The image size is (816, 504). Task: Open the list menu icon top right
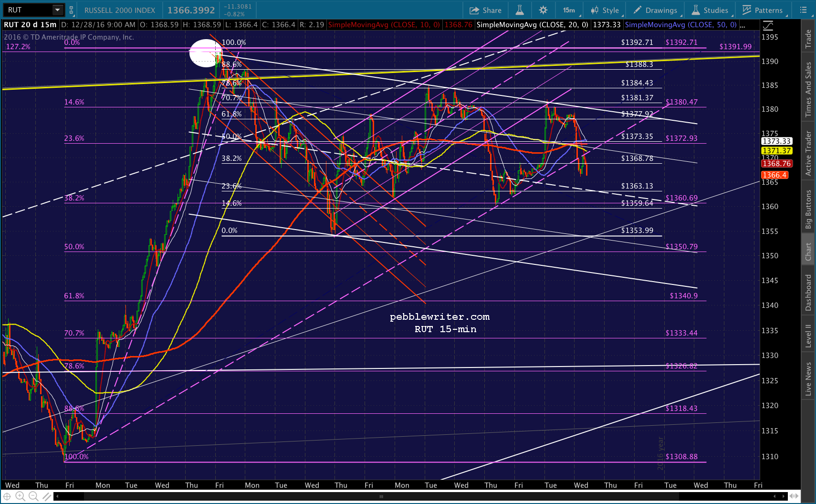coord(804,10)
